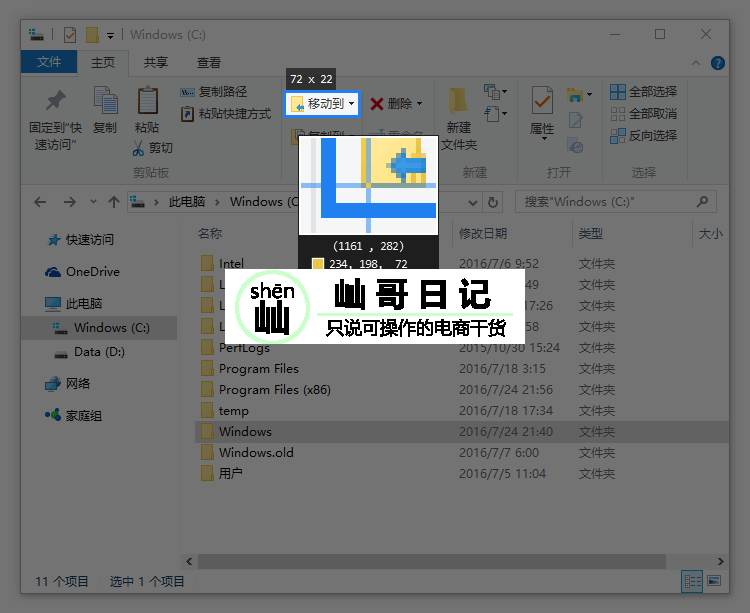Select the Users (用户) folder
Viewport: 750px width, 613px height.
(x=222, y=474)
